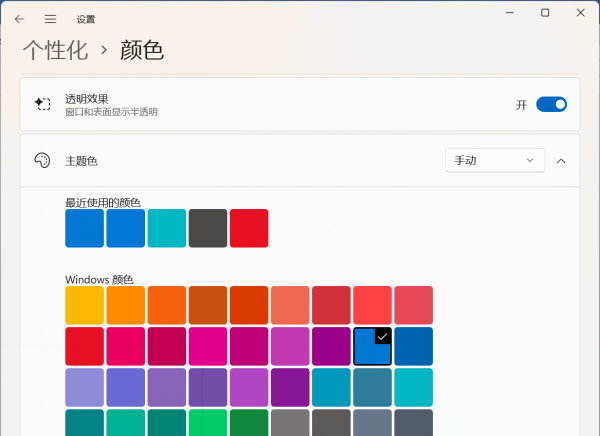The image size is (600, 436).
Task: Click the transparency effects sparkle icon
Action: (x=42, y=104)
